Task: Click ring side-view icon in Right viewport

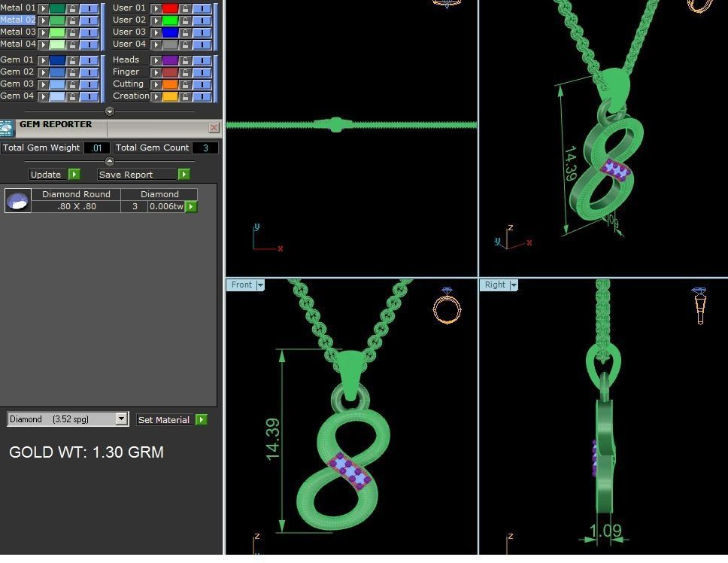Action: click(699, 306)
